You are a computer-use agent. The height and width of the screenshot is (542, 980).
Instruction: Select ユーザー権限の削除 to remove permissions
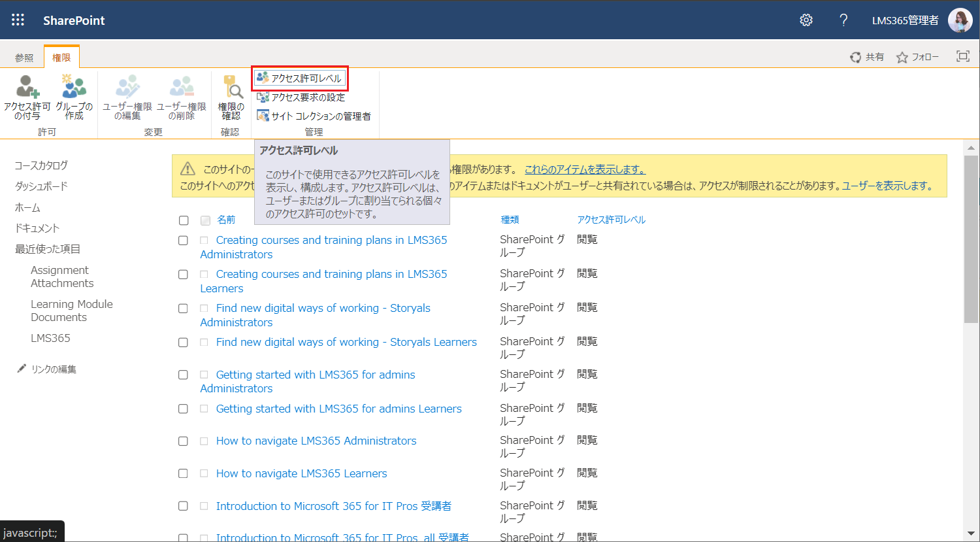pyautogui.click(x=181, y=98)
